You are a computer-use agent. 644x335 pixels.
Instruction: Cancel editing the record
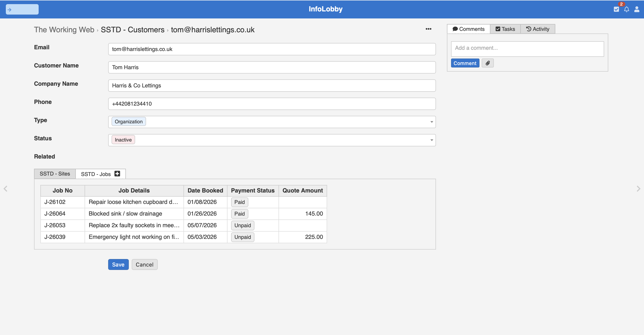click(145, 264)
